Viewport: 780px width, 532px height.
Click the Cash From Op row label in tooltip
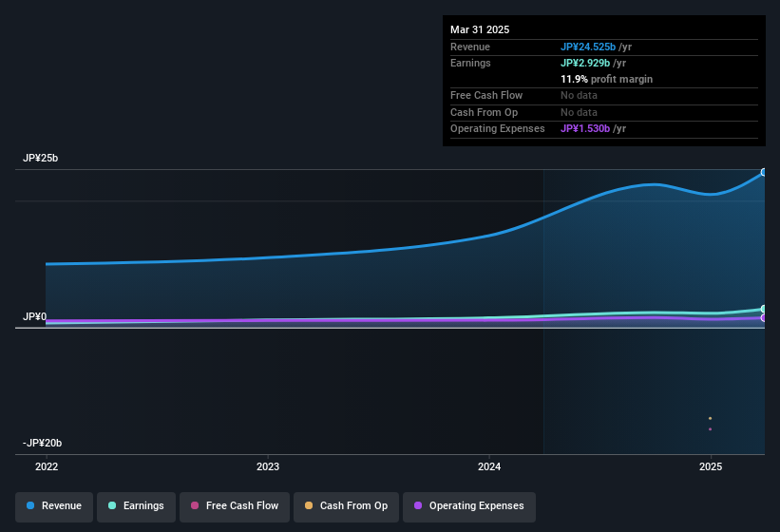484,112
